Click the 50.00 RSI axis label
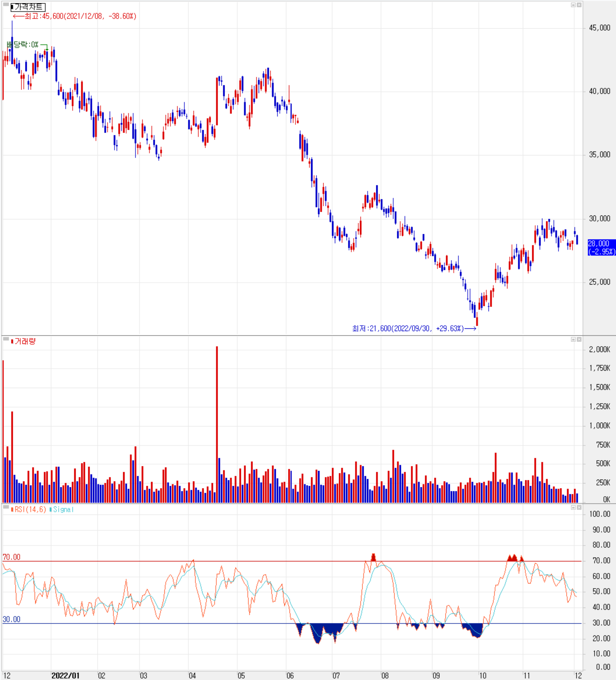The height and width of the screenshot is (680, 616). (x=601, y=591)
